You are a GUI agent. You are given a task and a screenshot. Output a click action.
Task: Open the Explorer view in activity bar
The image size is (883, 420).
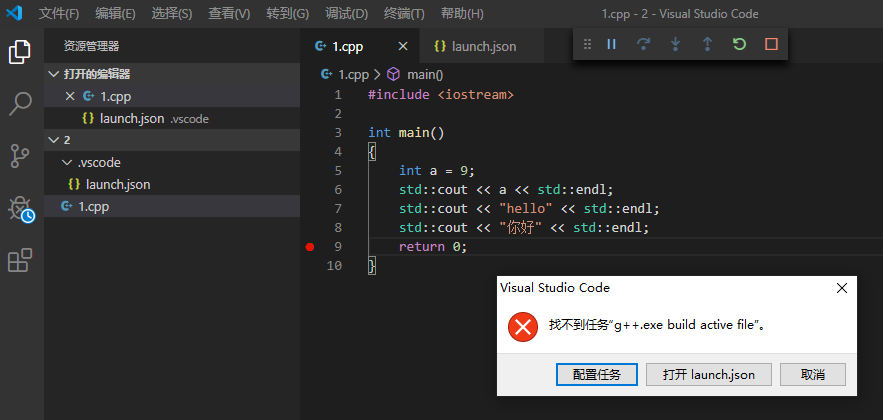pyautogui.click(x=20, y=52)
